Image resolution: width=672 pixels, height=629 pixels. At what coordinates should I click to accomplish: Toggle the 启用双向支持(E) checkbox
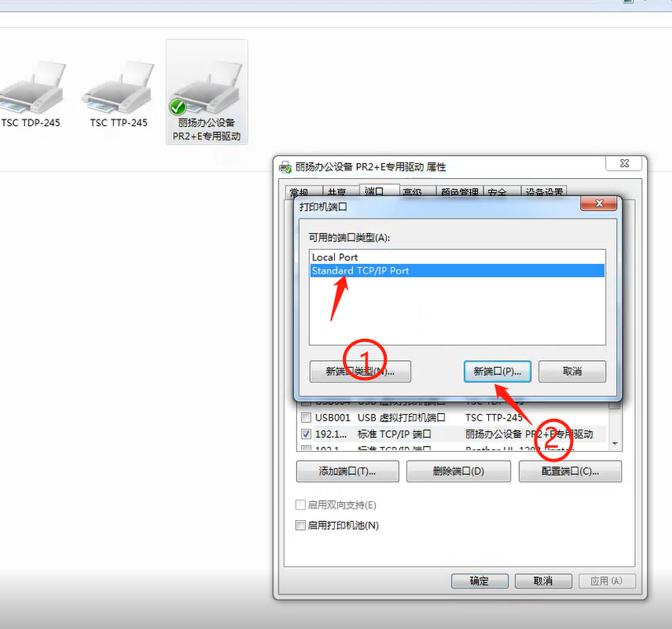point(300,505)
